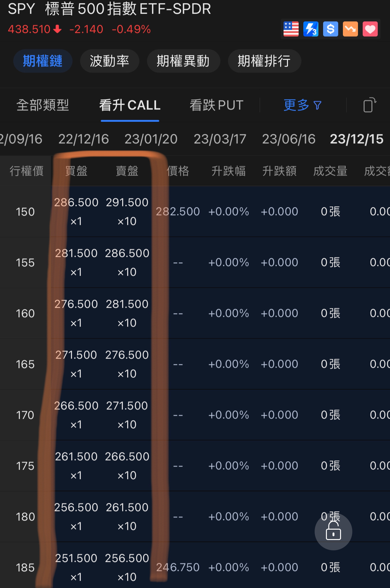390x588 pixels.
Task: Select 看跌 PUT option type
Action: point(217,105)
